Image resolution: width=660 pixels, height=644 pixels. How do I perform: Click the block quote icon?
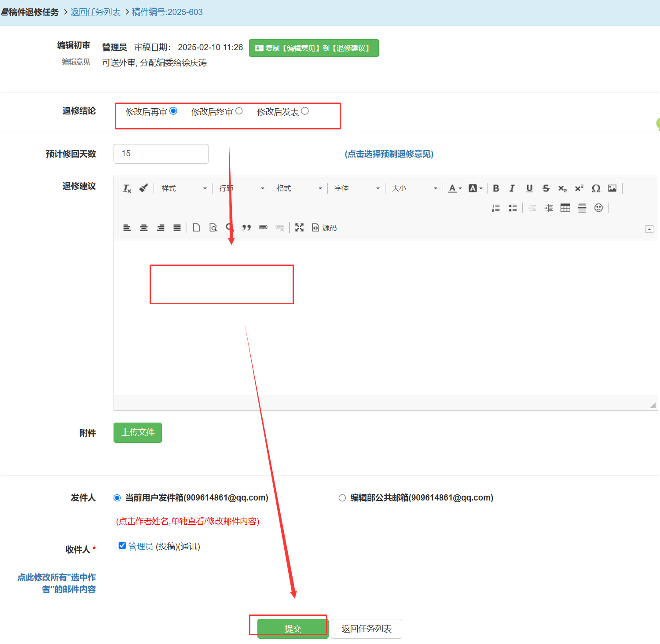246,228
